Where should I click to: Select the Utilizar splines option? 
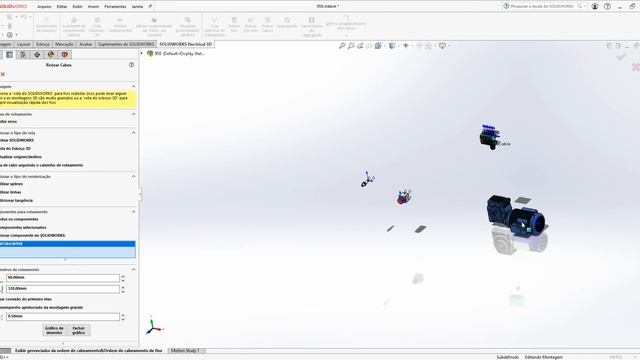pos(11,184)
